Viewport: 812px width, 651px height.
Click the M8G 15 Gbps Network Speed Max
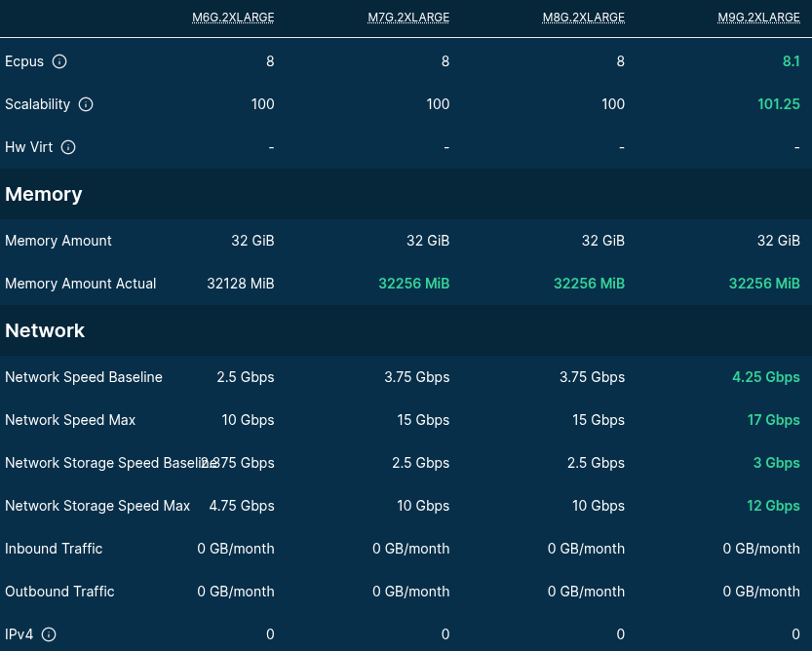599,420
